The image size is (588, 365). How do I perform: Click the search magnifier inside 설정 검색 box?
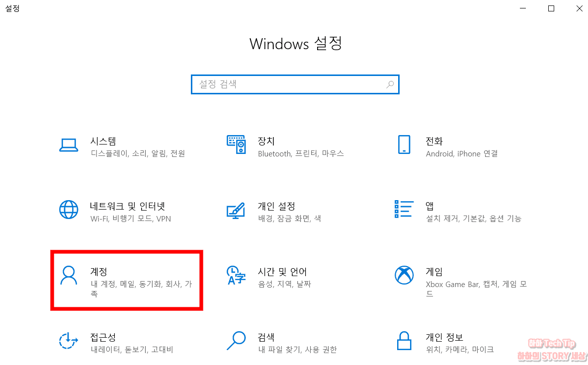coord(390,84)
